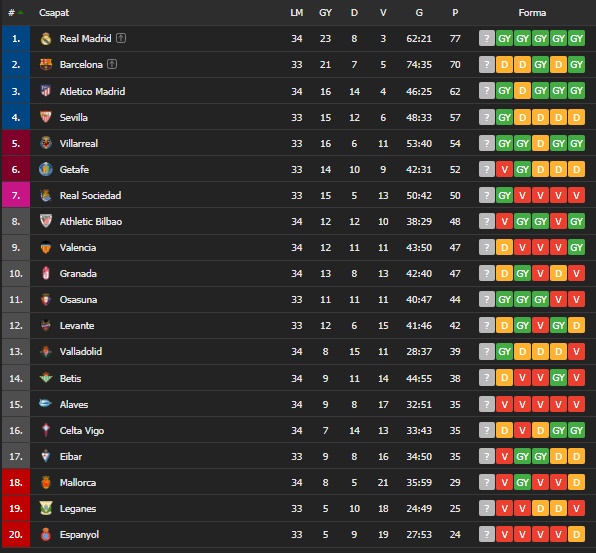596x553 pixels.
Task: Click Getafe's red V form result
Action: tap(504, 170)
